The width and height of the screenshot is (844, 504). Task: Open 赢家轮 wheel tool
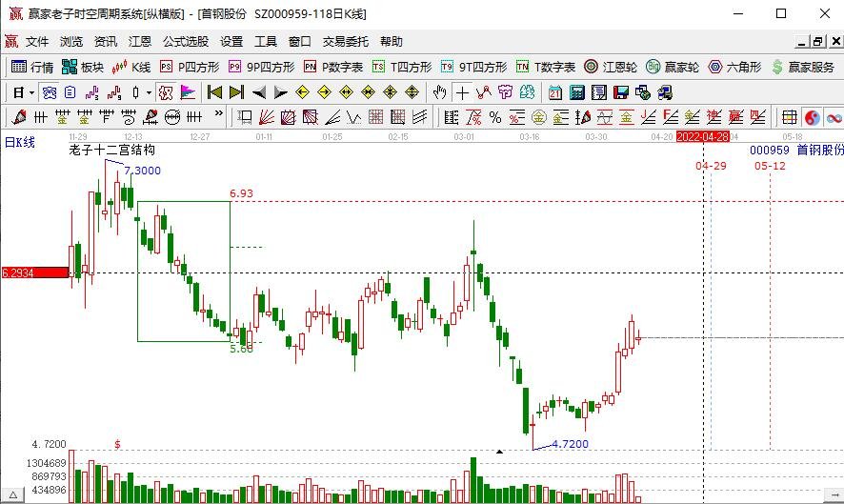point(673,67)
